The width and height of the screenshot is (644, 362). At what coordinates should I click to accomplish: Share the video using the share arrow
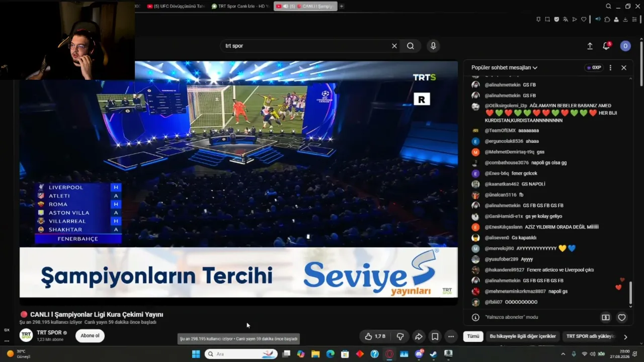pyautogui.click(x=419, y=336)
